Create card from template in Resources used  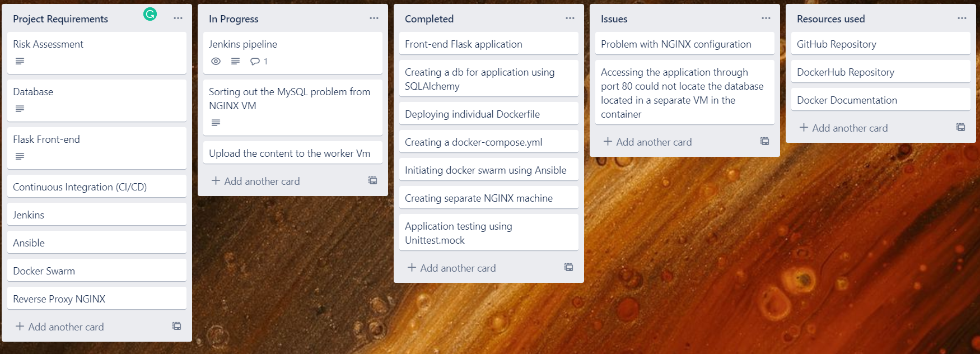click(961, 127)
